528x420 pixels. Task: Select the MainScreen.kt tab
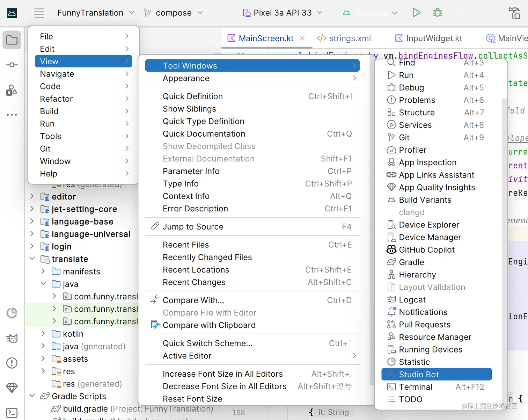click(x=266, y=38)
